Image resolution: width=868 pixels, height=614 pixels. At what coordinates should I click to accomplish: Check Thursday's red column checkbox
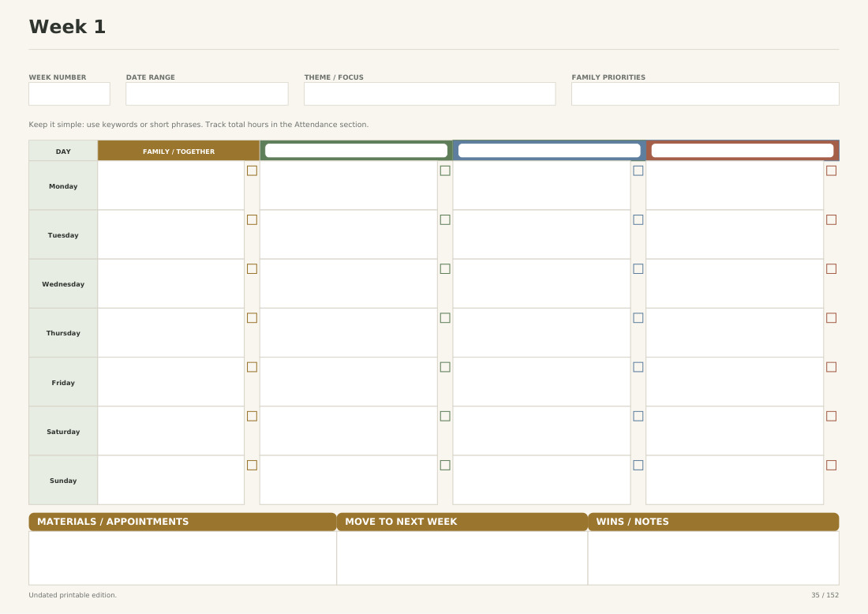832,318
